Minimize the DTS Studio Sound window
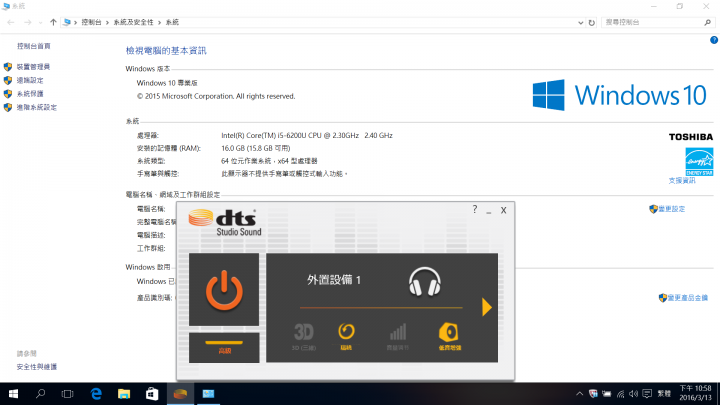The width and height of the screenshot is (720, 405). [489, 211]
